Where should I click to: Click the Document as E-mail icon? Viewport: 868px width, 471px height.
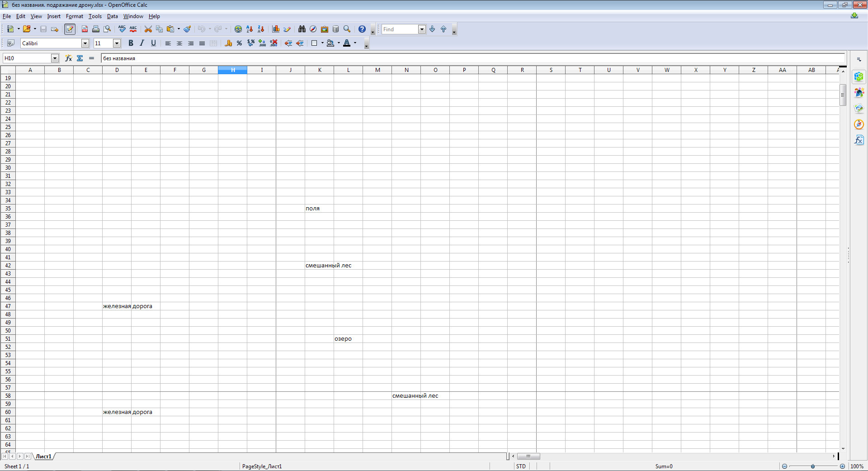coord(55,29)
